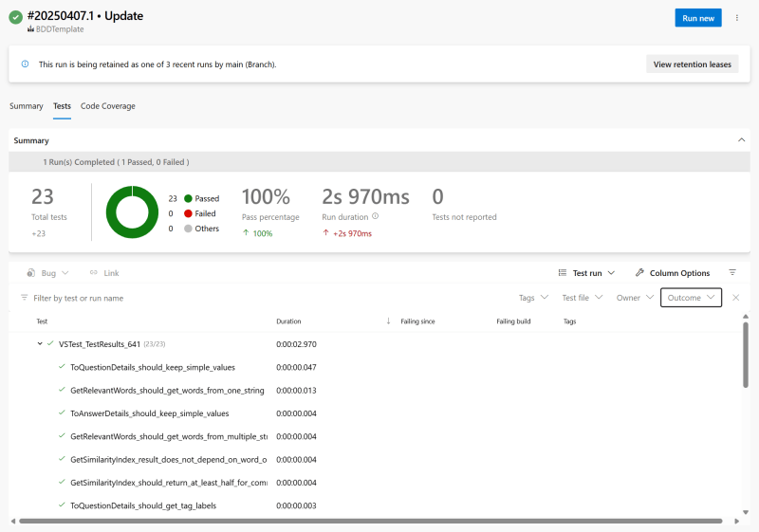Select the VSTest_TestResults_641 row
759x532 pixels.
pyautogui.click(x=376, y=344)
